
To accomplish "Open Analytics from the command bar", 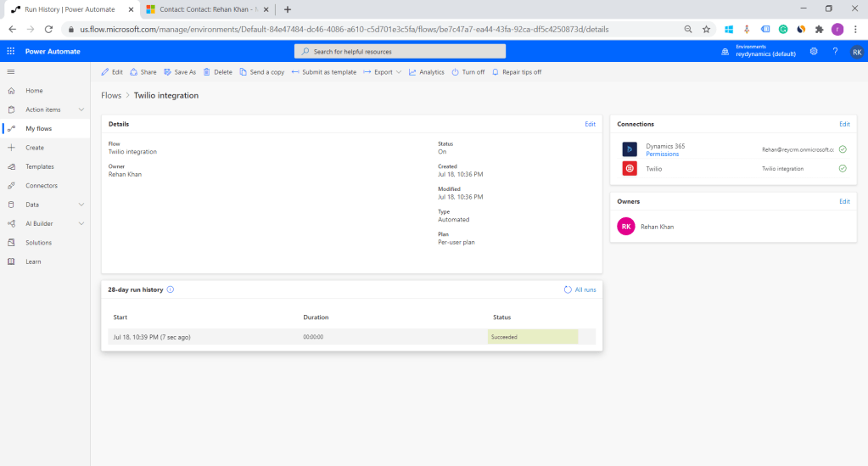I will click(x=426, y=72).
